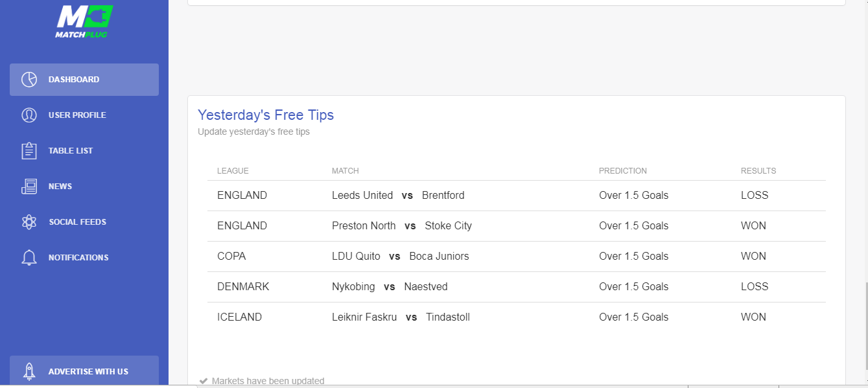
Task: Click the Leiknir Faskru vs Tindastoll WON result
Action: point(753,317)
